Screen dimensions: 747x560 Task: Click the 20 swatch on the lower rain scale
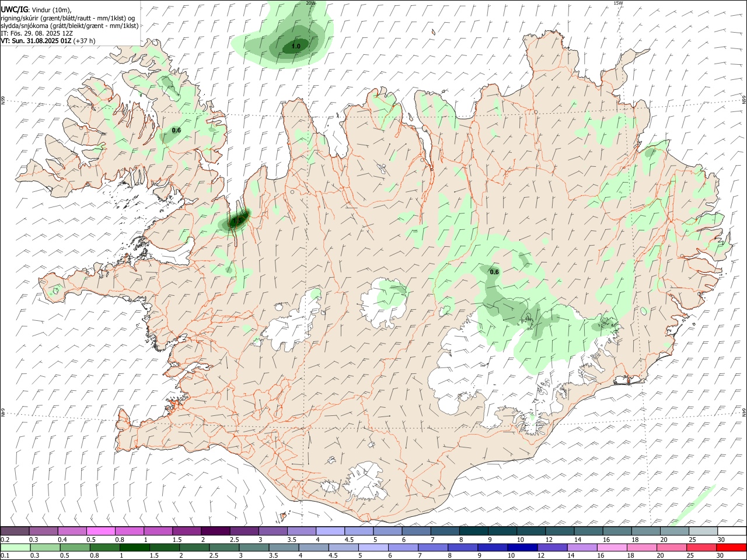point(672,547)
